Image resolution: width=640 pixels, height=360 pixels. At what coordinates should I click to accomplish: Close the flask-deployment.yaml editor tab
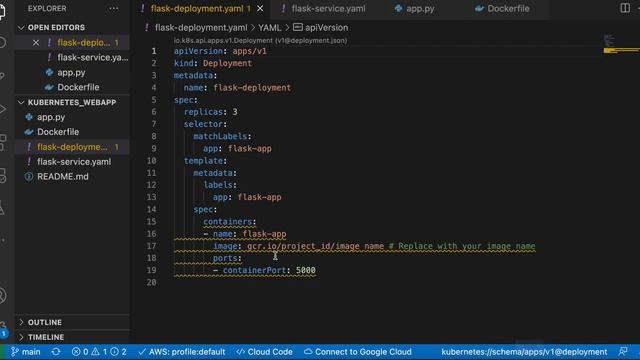point(260,9)
